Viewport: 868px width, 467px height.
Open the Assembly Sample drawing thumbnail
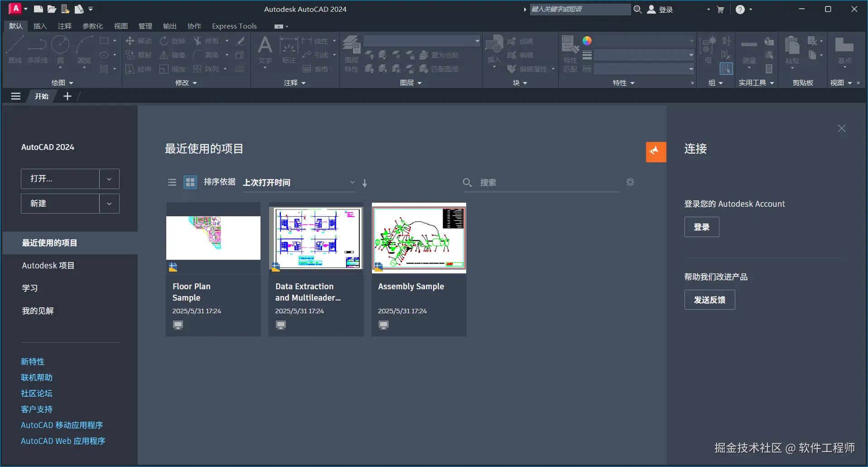pyautogui.click(x=419, y=238)
